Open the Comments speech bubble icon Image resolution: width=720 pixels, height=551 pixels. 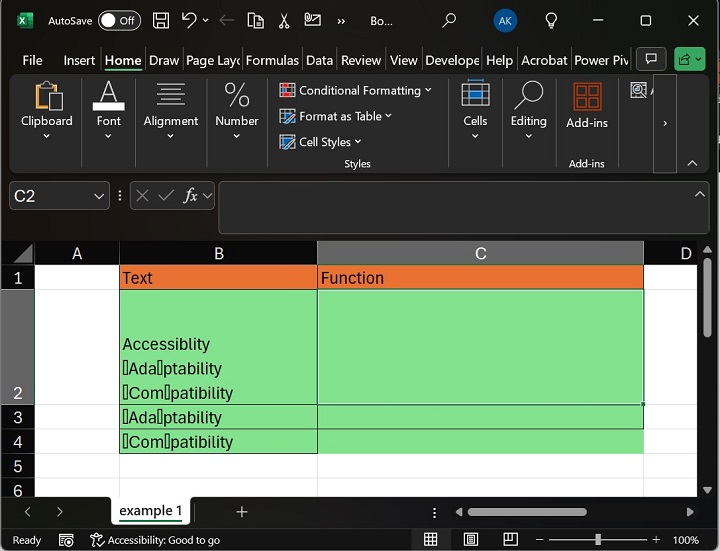651,60
